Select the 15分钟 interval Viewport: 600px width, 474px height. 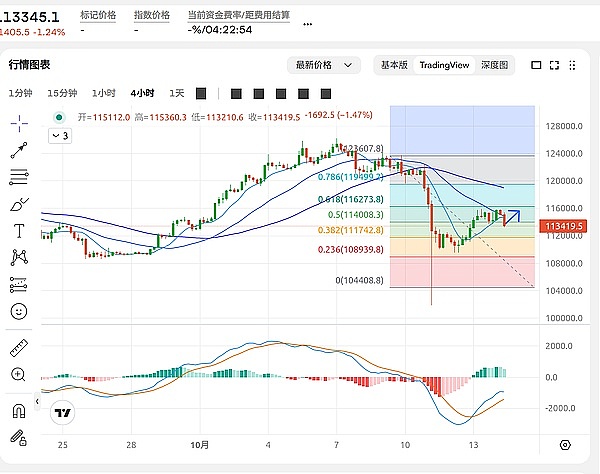[x=64, y=93]
